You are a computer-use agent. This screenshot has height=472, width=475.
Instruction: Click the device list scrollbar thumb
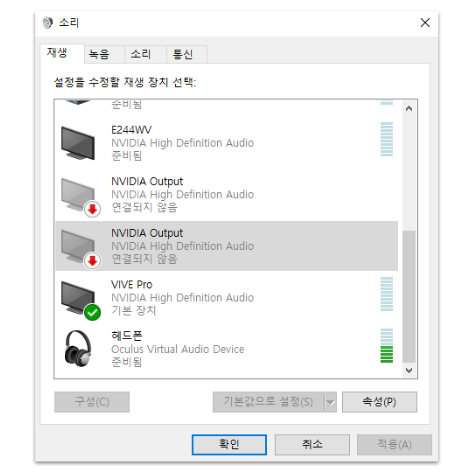tap(409, 296)
